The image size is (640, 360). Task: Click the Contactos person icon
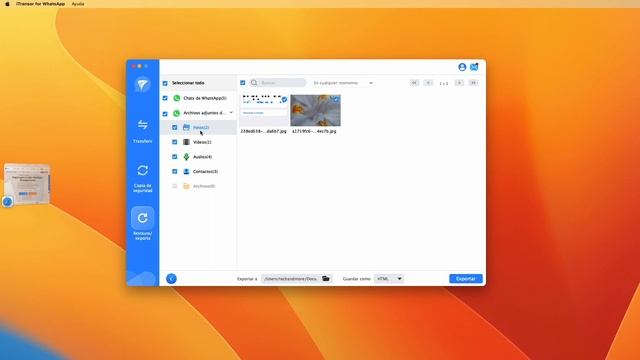point(186,171)
